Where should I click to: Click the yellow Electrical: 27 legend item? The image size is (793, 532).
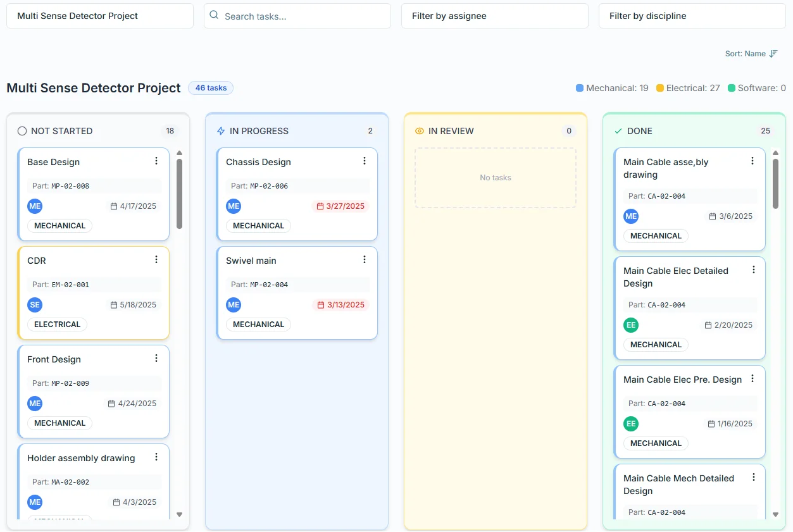click(688, 88)
